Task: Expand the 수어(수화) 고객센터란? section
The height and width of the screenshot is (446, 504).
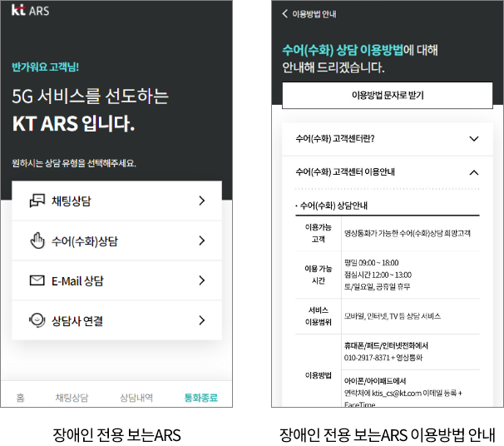Action: tap(474, 139)
